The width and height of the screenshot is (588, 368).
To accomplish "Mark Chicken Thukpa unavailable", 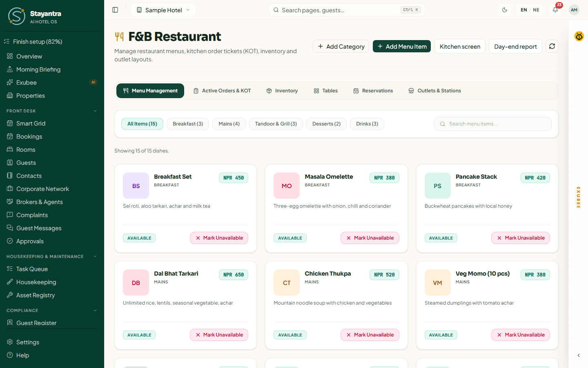I will pos(370,335).
